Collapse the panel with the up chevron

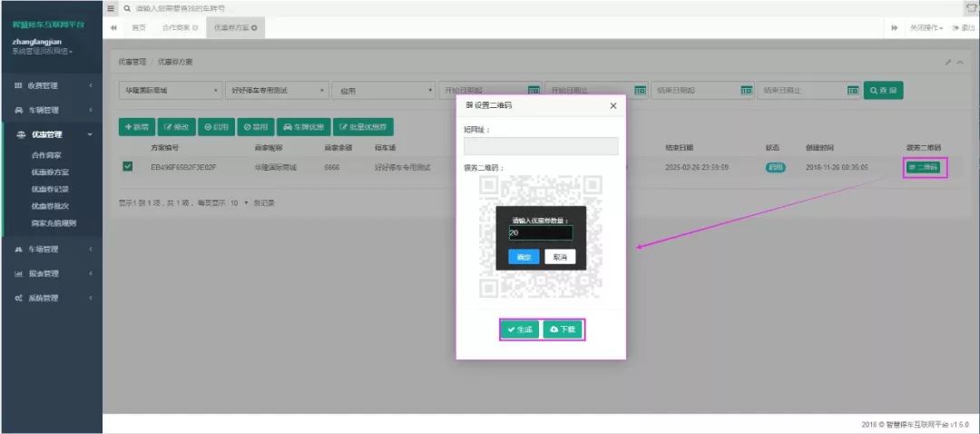960,63
